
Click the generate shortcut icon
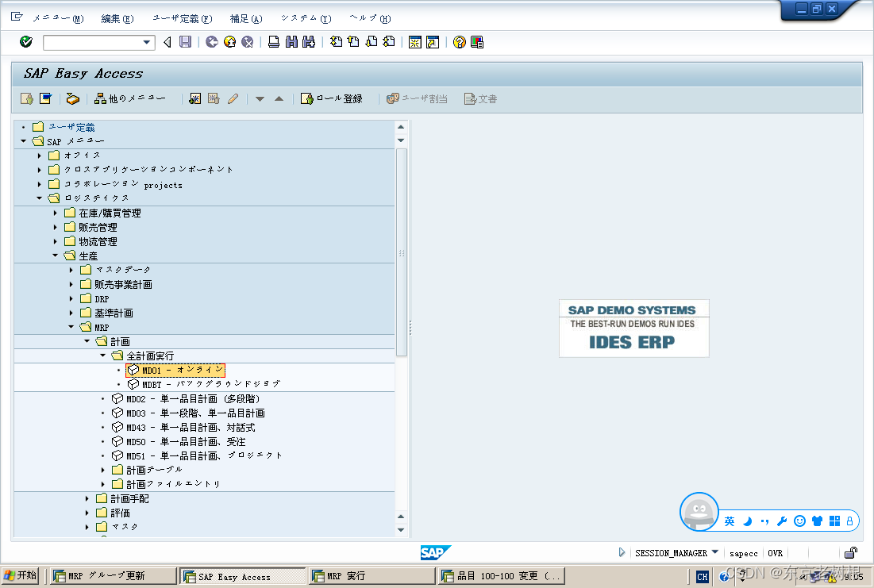[x=433, y=42]
